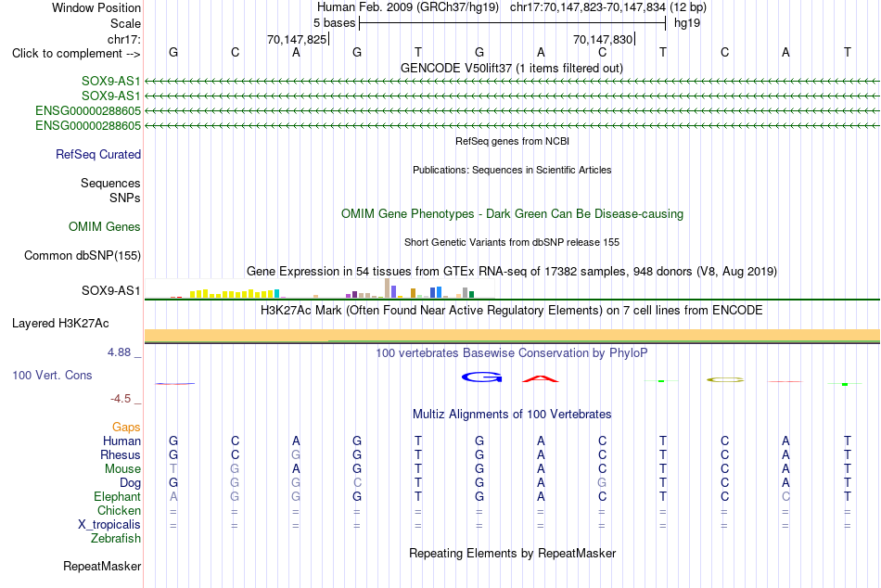The height and width of the screenshot is (588, 881).
Task: Click the Human Feb. 2009 (GRCh37/hg19) assembly title
Action: click(x=408, y=7)
